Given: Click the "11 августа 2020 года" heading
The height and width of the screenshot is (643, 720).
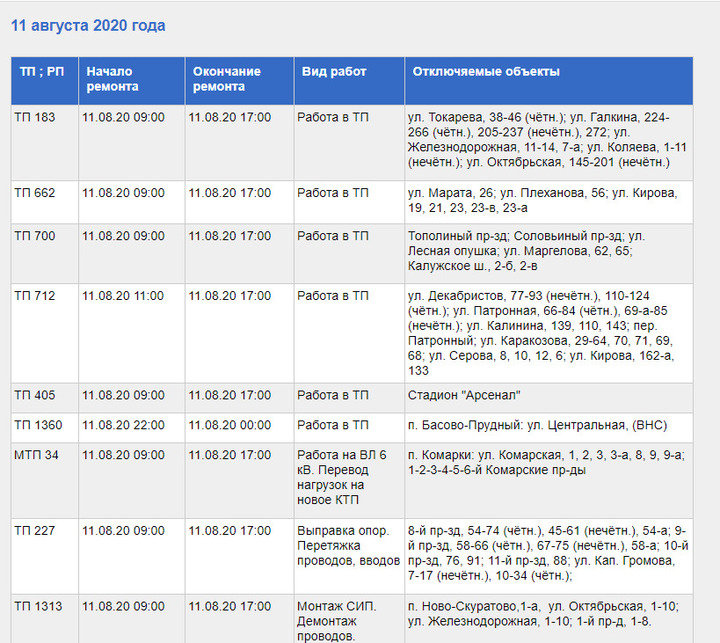Looking at the screenshot, I should click(x=88, y=26).
